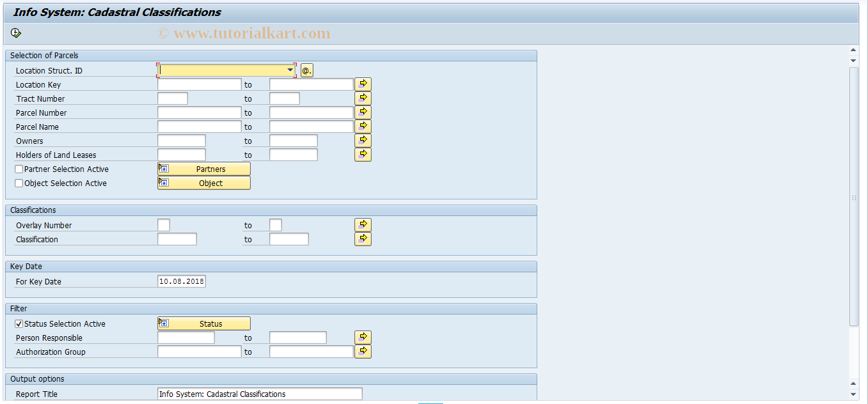Uncheck Status Selection Active checkbox
Viewport: 868px width, 404px height.
point(19,324)
